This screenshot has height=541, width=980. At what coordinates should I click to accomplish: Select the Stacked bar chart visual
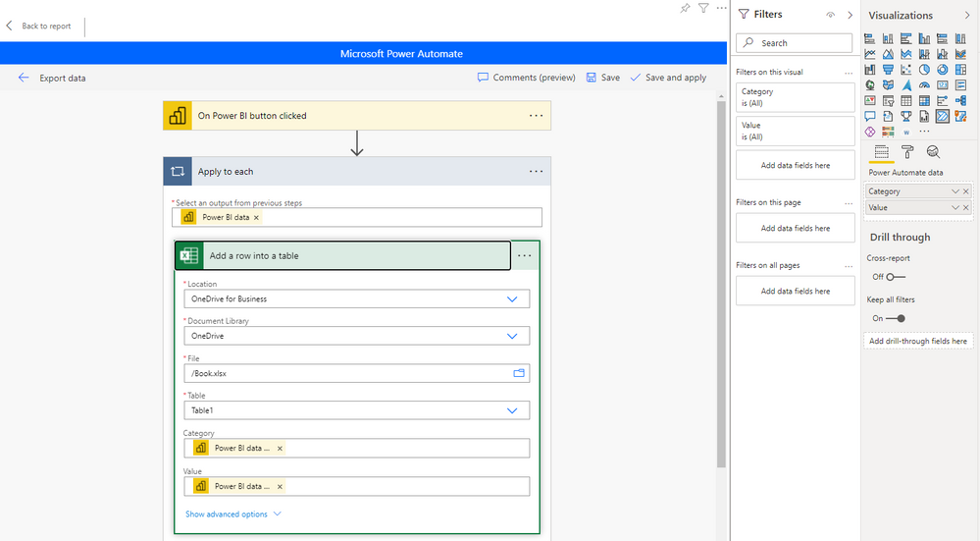pos(870,38)
